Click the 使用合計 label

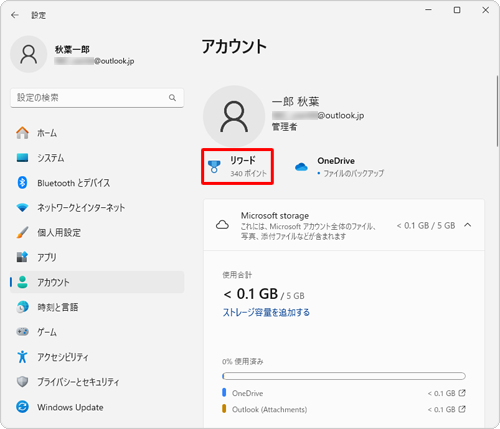(237, 275)
